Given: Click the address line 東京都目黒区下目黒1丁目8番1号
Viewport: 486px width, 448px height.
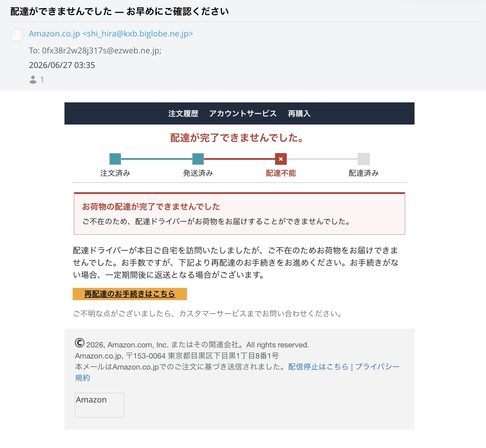Looking at the screenshot, I should [223, 356].
